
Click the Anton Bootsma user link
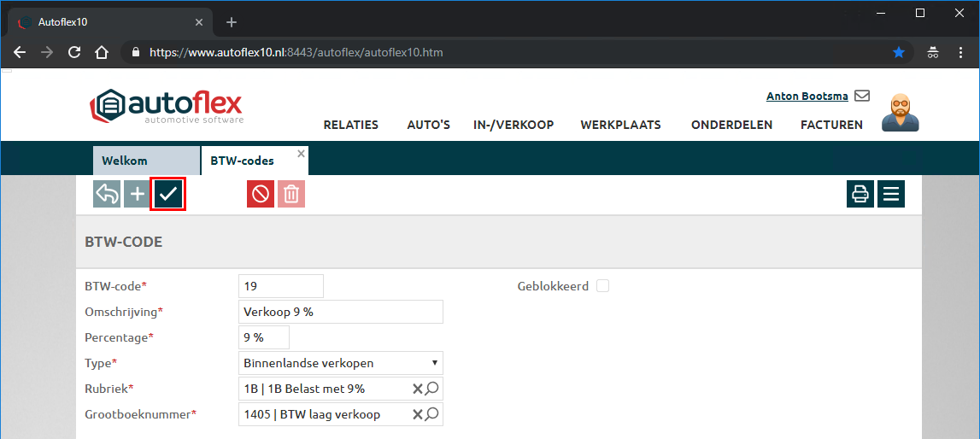pos(807,97)
